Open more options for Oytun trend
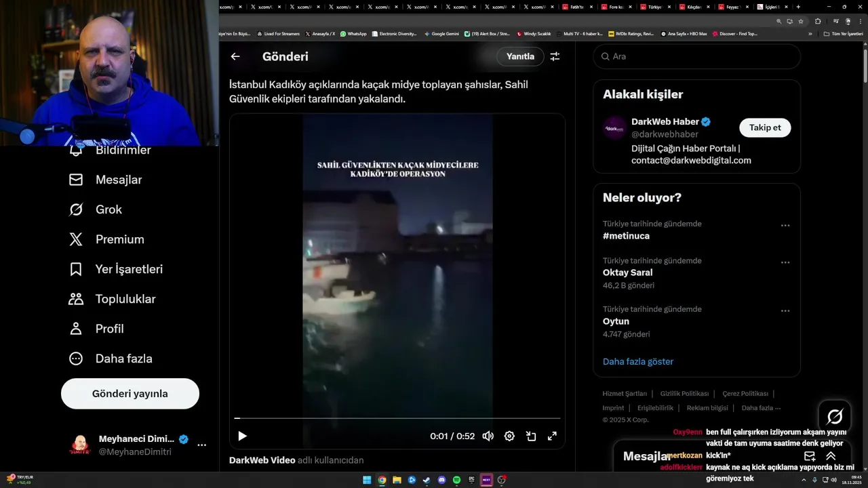This screenshot has height=488, width=868. (x=785, y=311)
